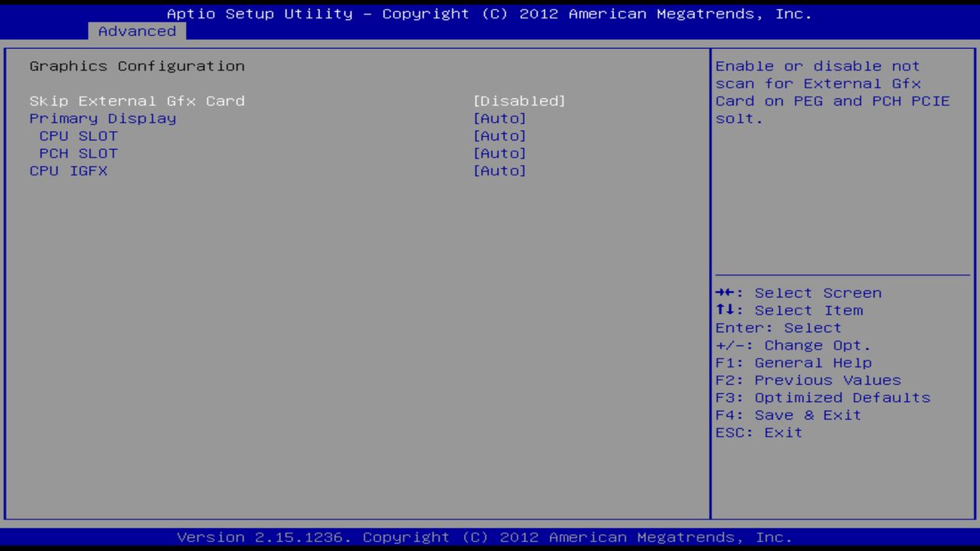Viewport: 980px width, 551px height.
Task: Change the Primary Display Auto value
Action: click(x=499, y=118)
